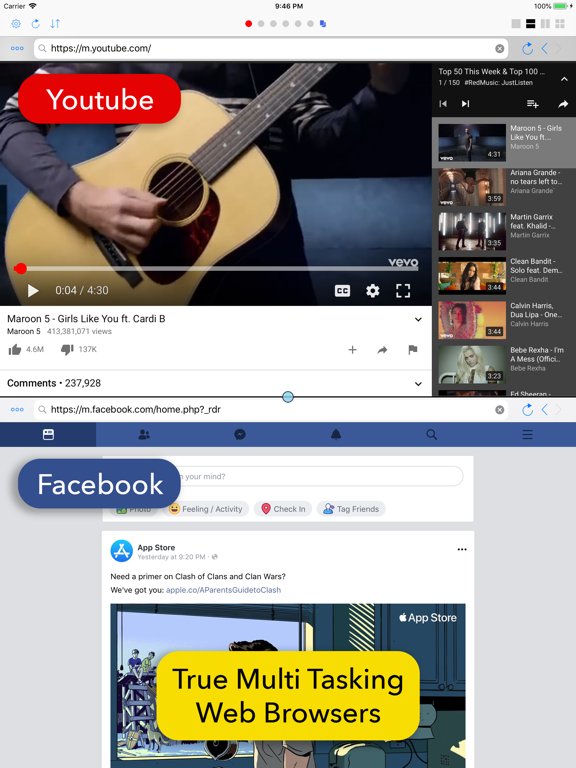Open the Clash of Clans post image
Image resolution: width=576 pixels, height=768 pixels.
(288, 686)
